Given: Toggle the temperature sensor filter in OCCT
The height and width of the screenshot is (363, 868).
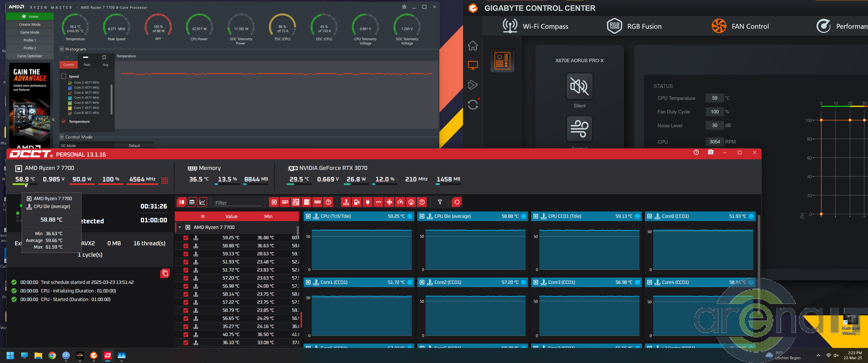Looking at the screenshot, I should (x=346, y=202).
